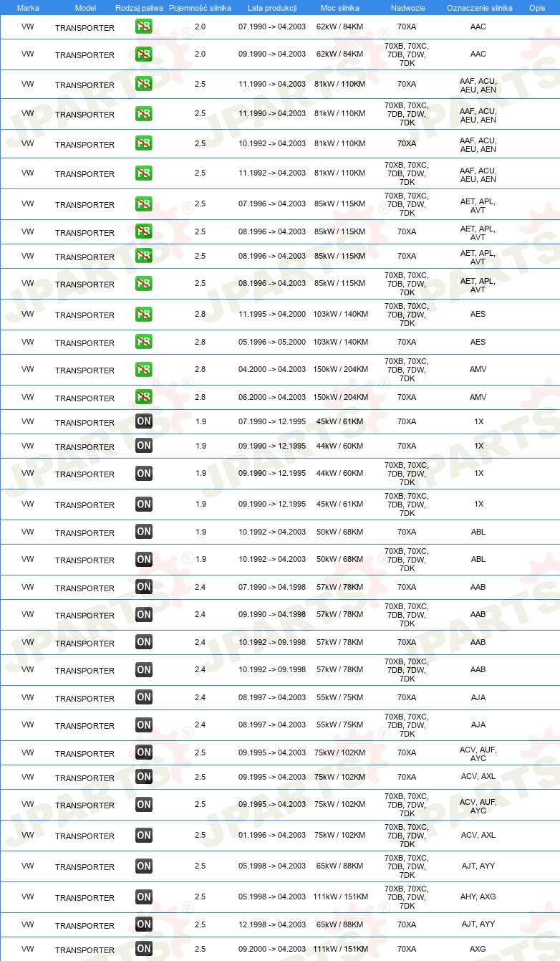Click petrol fuel icon in 2.0 70XA AAC row
Image resolution: width=560 pixels, height=961 pixels.
coord(143,27)
